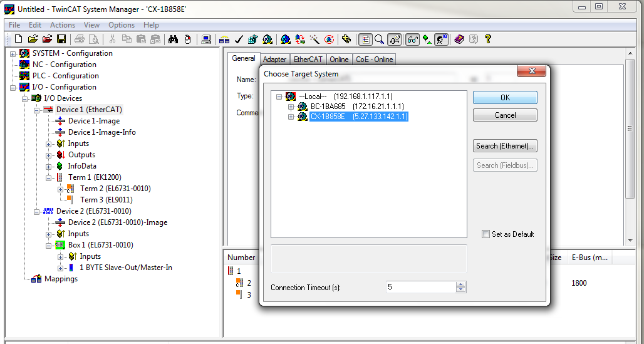Click the Find binoculars toolbar icon
This screenshot has height=344, width=644.
(173, 39)
